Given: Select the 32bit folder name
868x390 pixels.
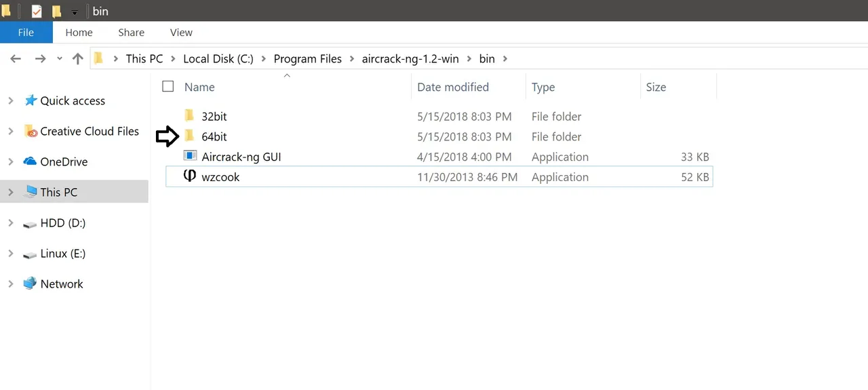Looking at the screenshot, I should pos(214,117).
